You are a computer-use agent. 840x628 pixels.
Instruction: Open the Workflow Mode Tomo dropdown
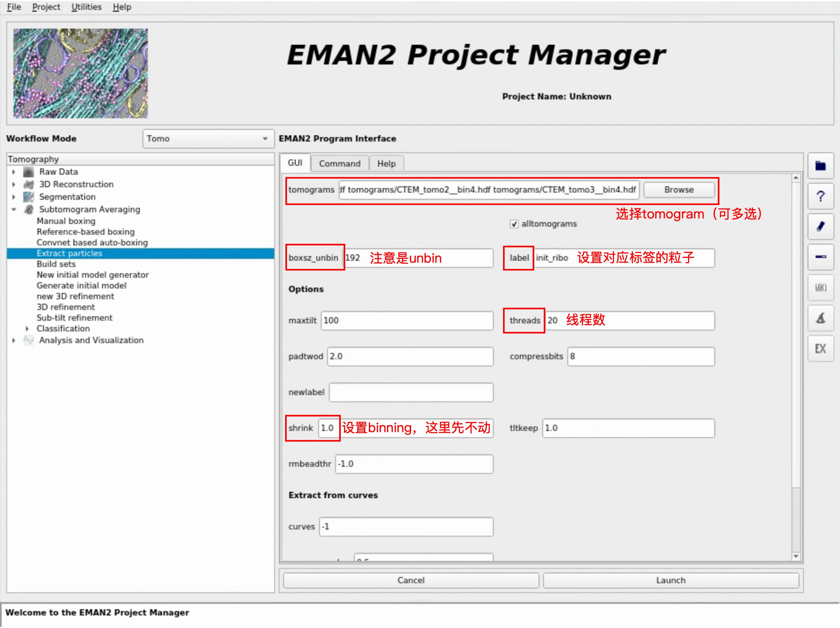[208, 139]
